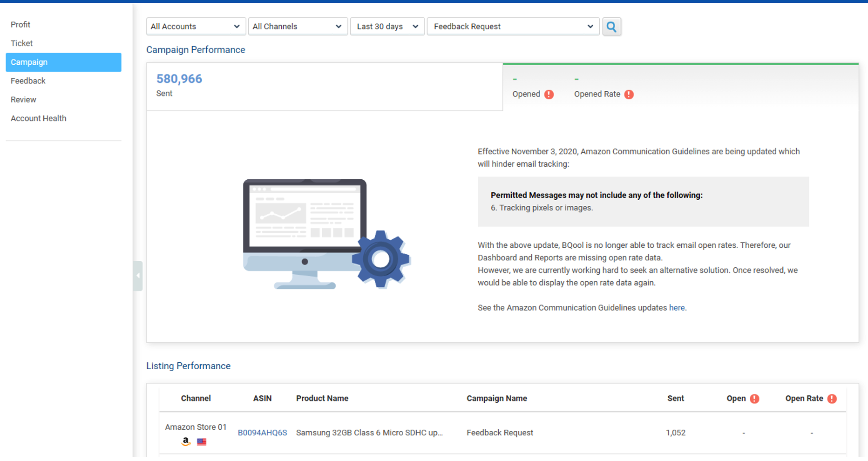This screenshot has width=868, height=461.
Task: Click the alert icon beside Open column header
Action: pos(754,399)
